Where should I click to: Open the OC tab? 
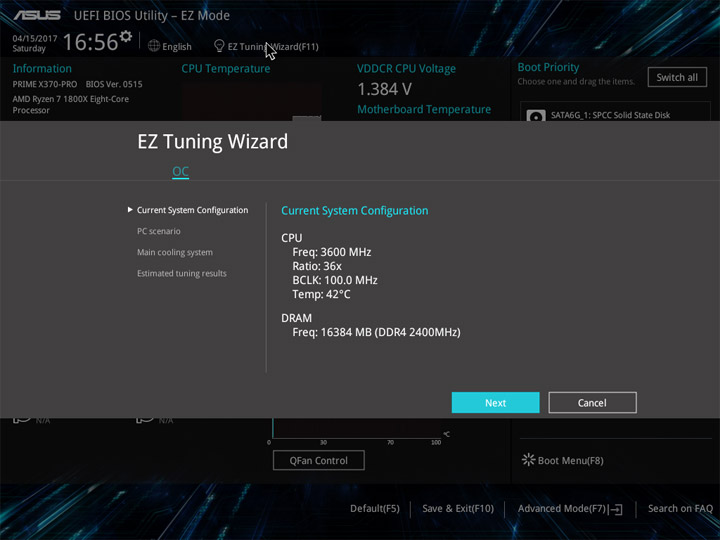coord(180,171)
